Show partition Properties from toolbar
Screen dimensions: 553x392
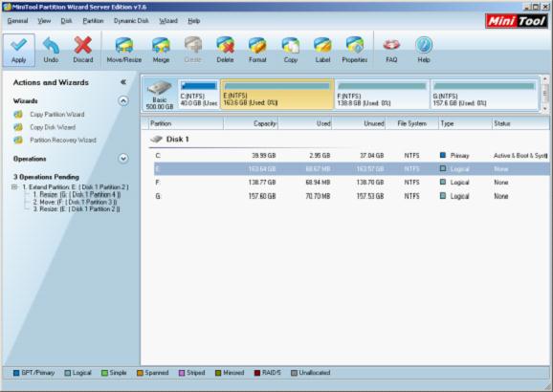[x=354, y=46]
